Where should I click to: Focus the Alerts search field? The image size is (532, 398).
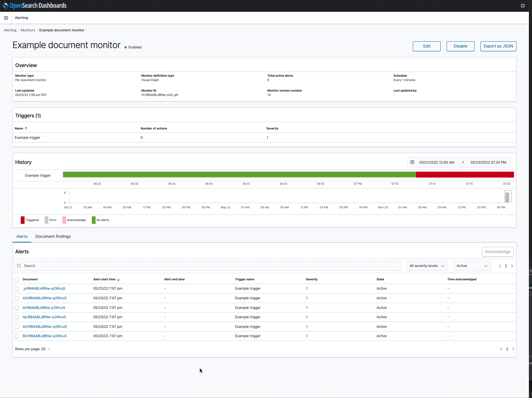point(207,266)
